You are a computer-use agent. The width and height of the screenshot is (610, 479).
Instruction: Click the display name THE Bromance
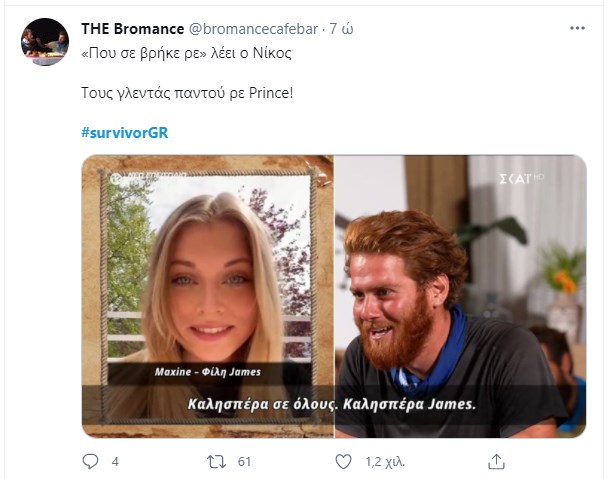pyautogui.click(x=132, y=26)
